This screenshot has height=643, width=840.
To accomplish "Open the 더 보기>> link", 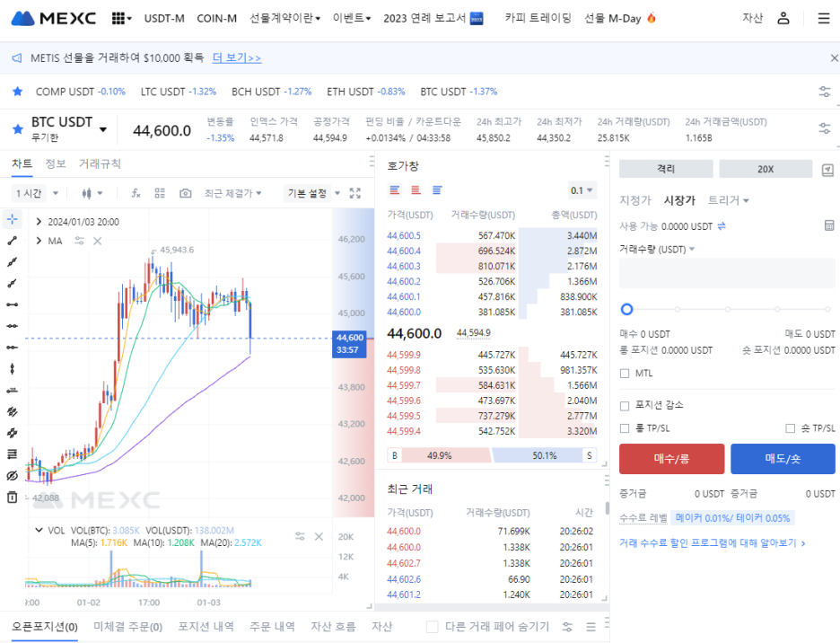I will (237, 57).
